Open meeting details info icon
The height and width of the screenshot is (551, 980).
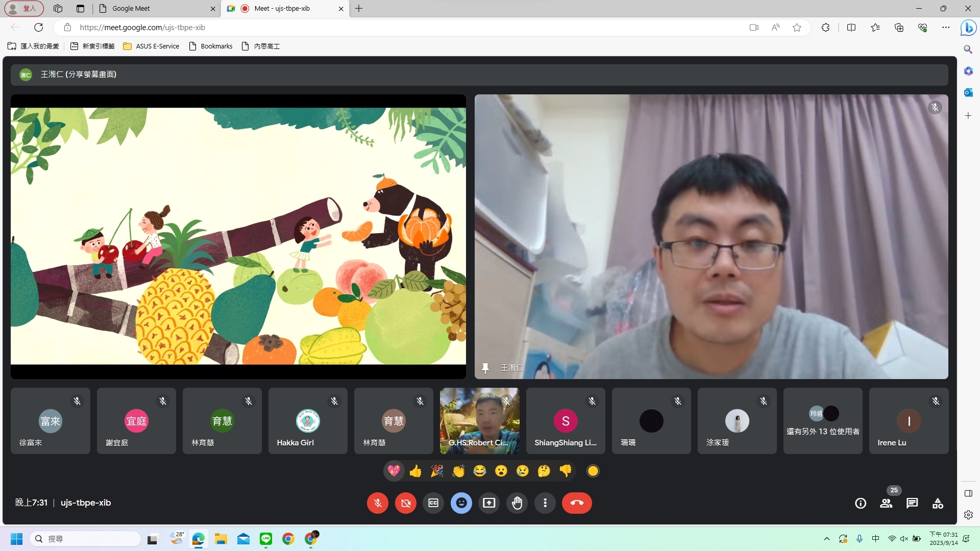[x=861, y=504]
